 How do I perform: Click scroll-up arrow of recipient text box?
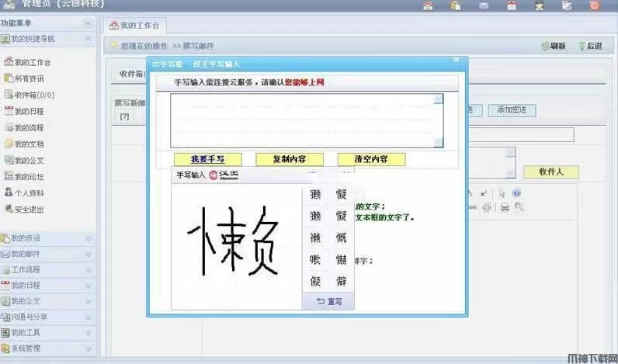[510, 152]
